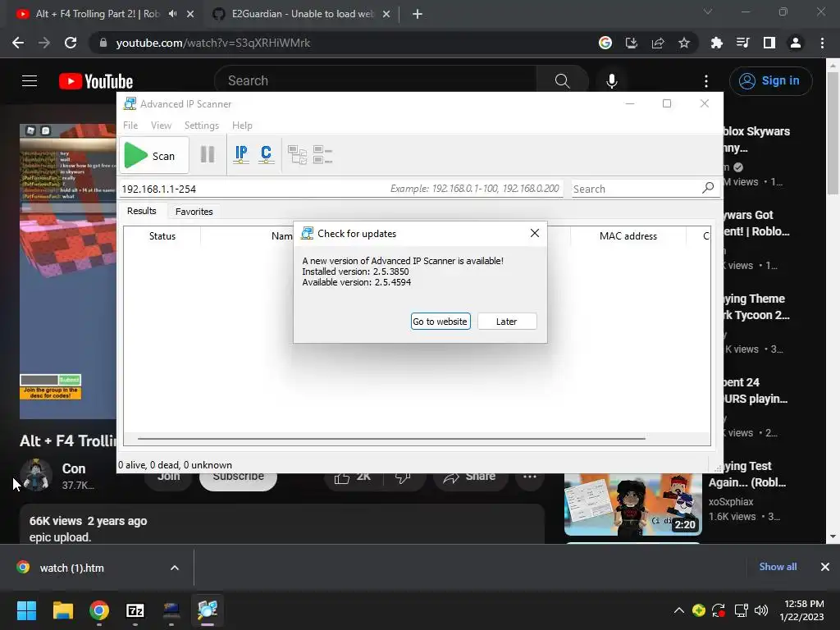Click the magnifier icon in scanner search
This screenshot has height=630, width=840.
point(708,188)
